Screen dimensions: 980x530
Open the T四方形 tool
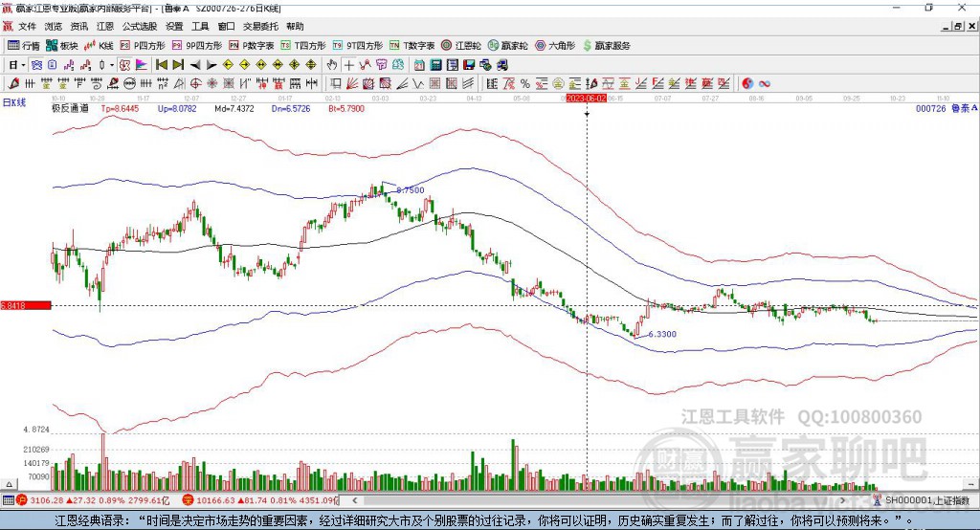303,46
